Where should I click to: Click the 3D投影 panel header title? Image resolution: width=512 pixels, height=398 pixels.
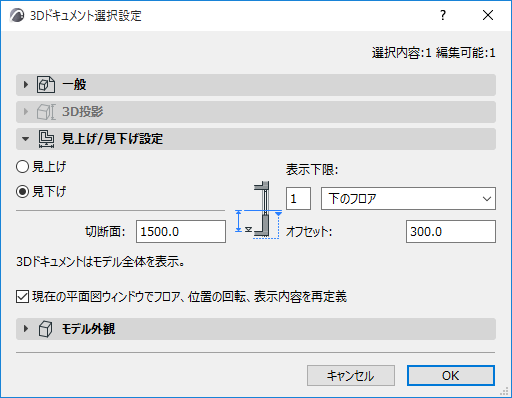(83, 112)
